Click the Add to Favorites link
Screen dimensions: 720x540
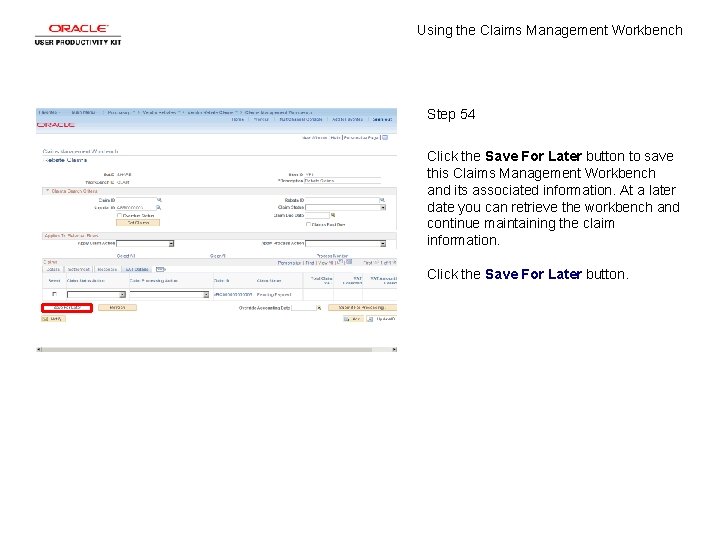click(348, 119)
